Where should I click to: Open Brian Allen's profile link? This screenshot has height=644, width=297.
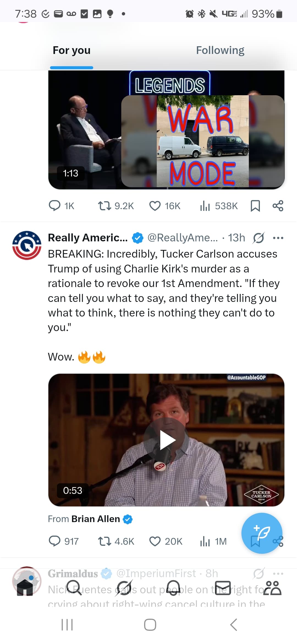pos(96,519)
